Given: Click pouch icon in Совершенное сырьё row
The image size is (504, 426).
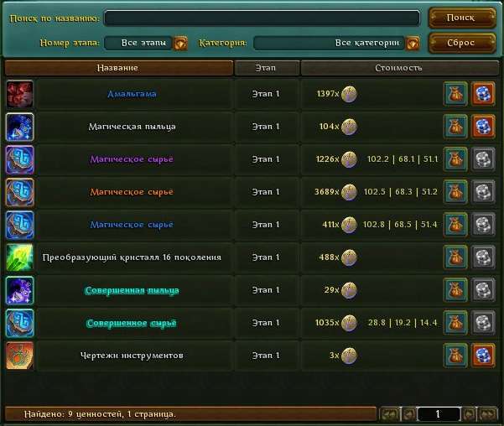Looking at the screenshot, I should (455, 323).
